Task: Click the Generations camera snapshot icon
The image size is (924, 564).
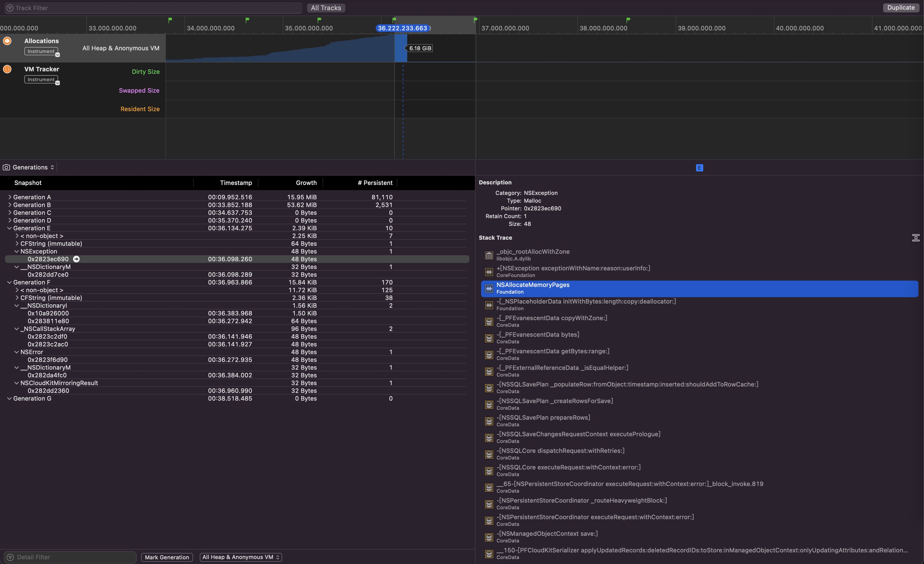Action: pos(6,167)
